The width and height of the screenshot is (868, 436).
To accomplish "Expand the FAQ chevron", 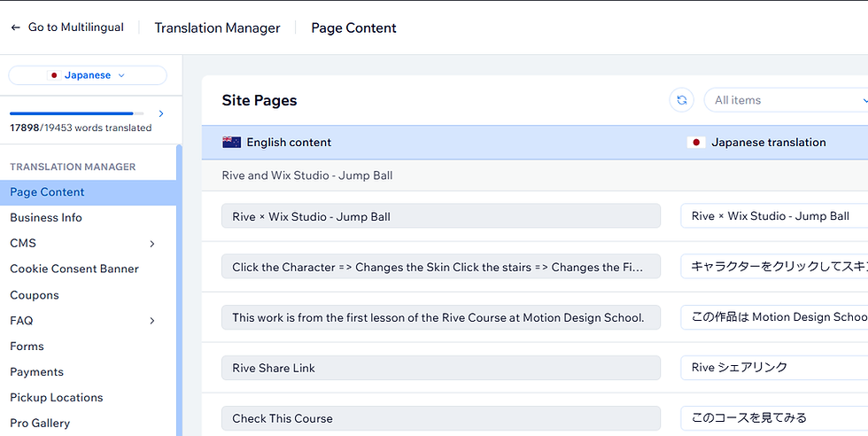I will [x=152, y=321].
